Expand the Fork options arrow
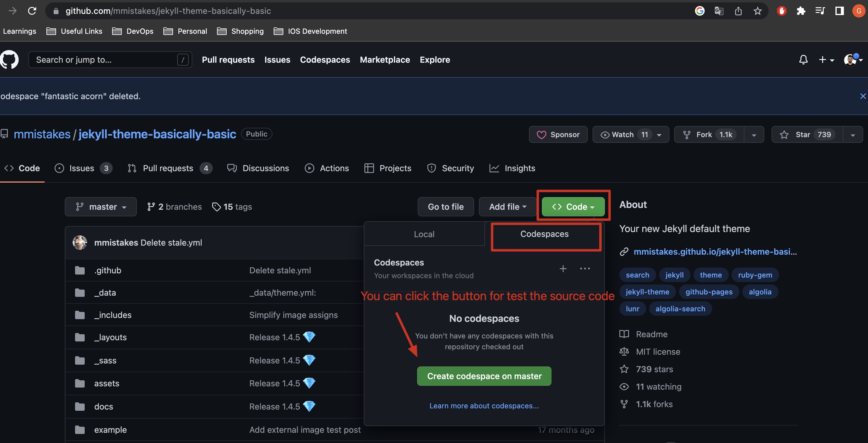This screenshot has width=868, height=443. pos(754,135)
